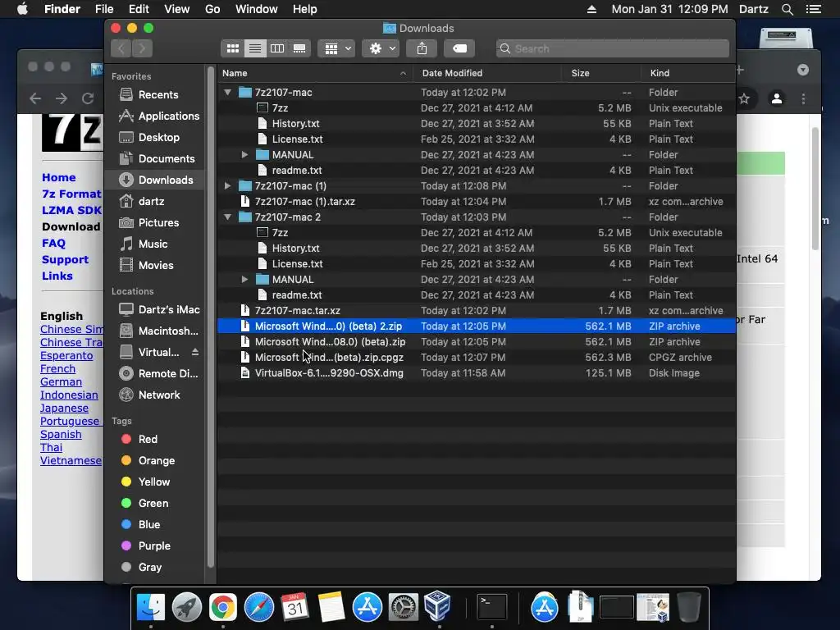The image size is (840, 630).
Task: Select Downloads in the sidebar
Action: point(165,180)
